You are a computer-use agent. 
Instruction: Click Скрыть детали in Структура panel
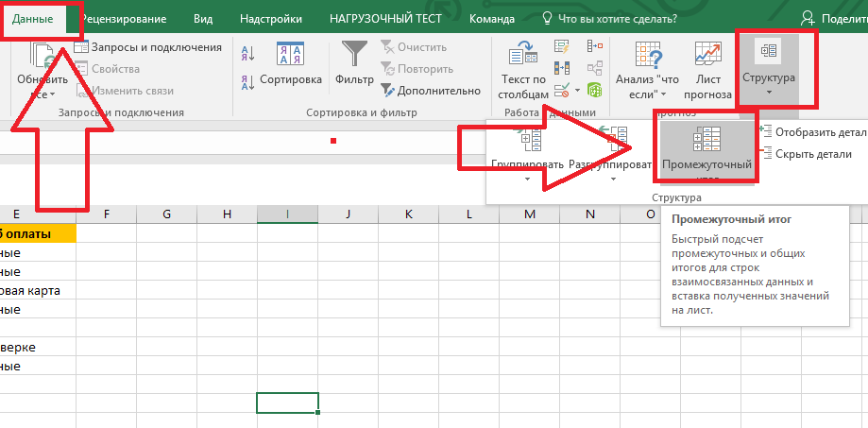[812, 154]
